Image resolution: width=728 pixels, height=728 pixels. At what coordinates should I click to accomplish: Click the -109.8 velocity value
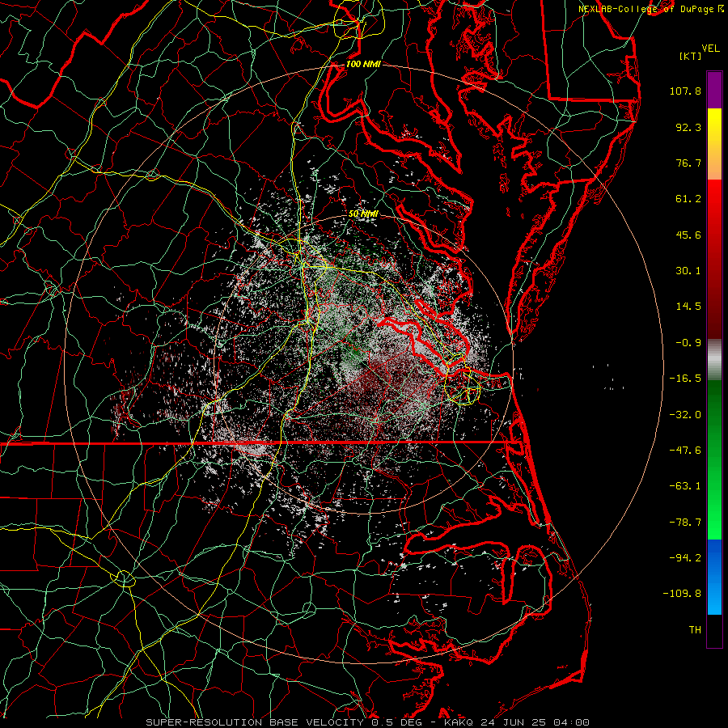coord(683,594)
